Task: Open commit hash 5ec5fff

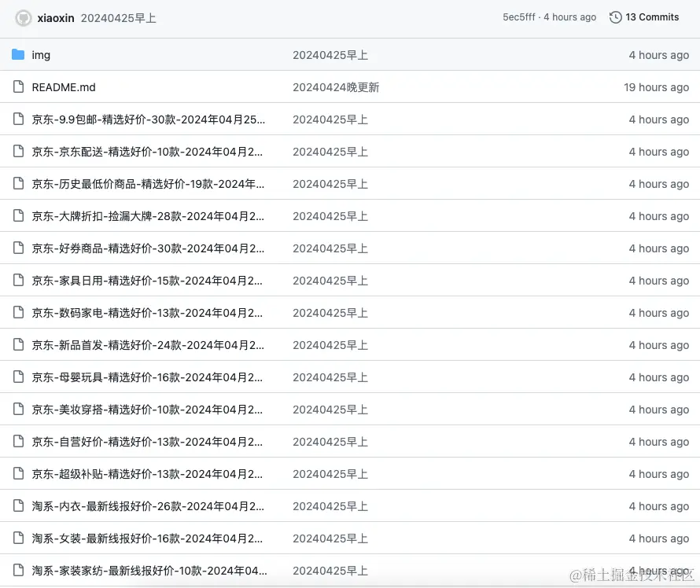Action: point(519,17)
